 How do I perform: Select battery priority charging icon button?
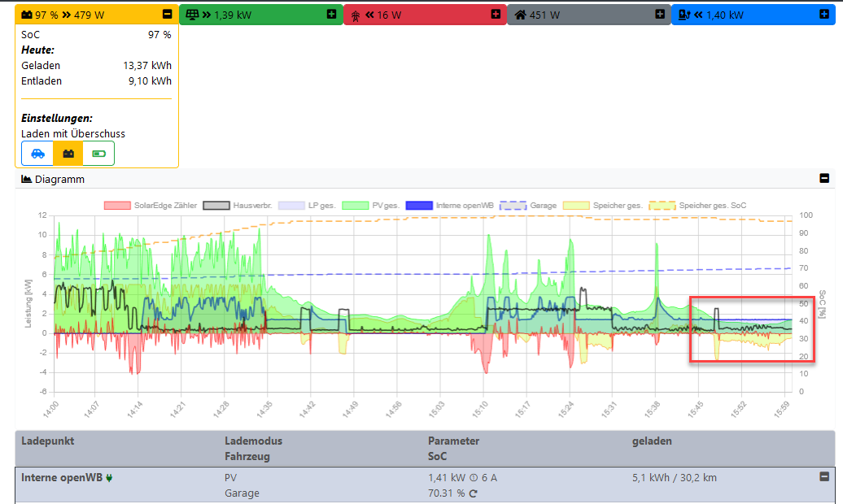coord(68,154)
